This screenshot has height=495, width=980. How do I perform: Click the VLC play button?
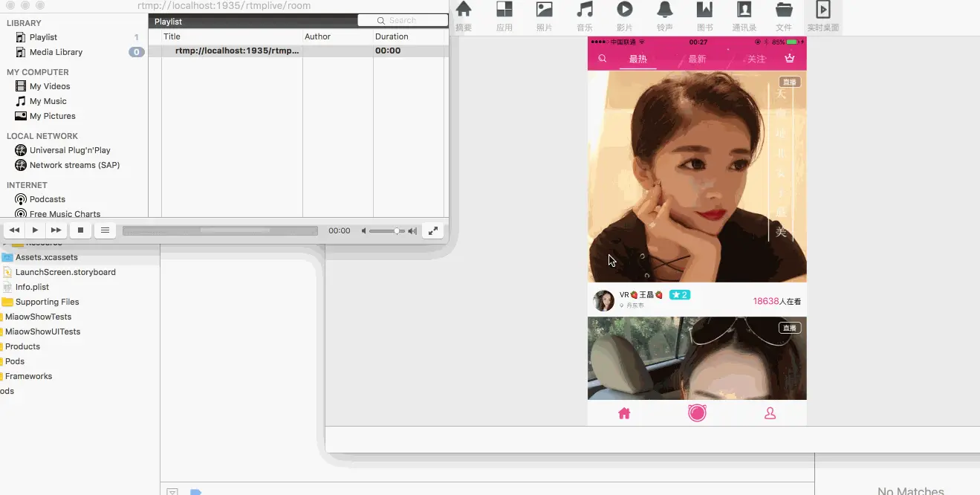click(x=35, y=230)
